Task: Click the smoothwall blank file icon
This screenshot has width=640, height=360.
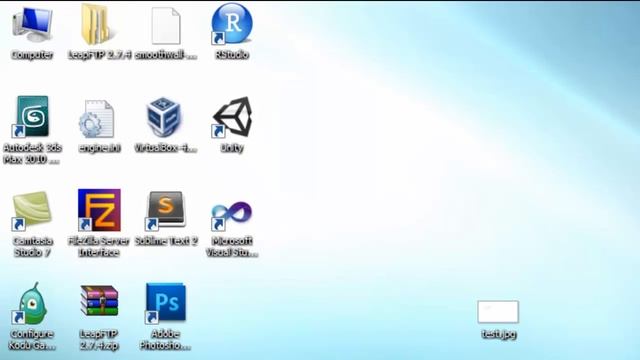Action: [166, 26]
